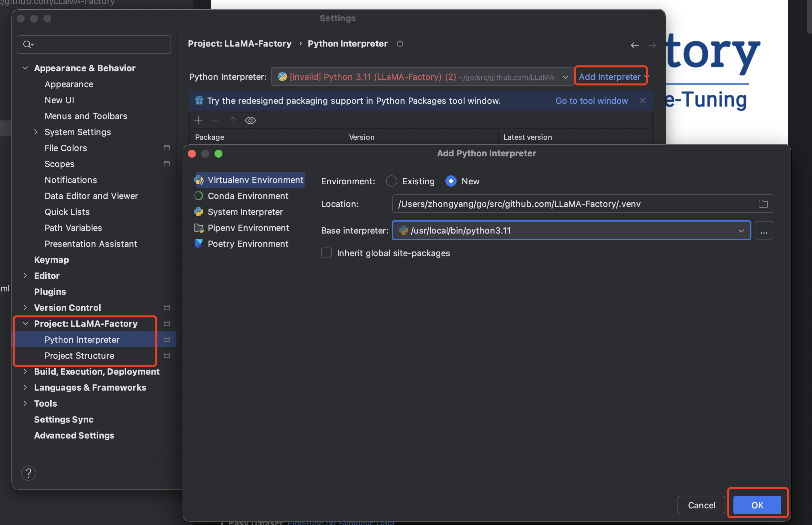Install a new package with the plus icon
812x525 pixels.
[x=198, y=120]
